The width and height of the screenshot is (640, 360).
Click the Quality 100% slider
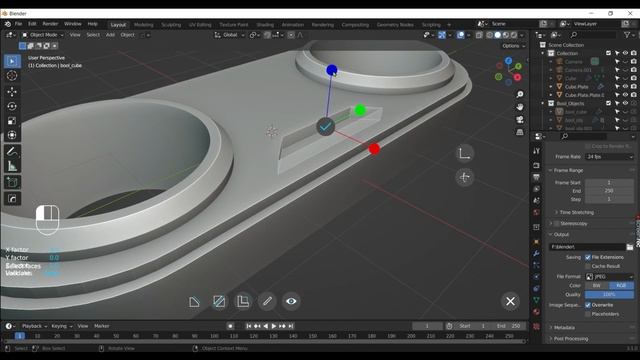coord(609,294)
